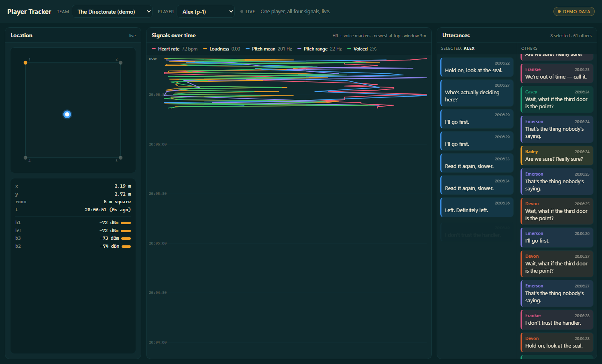The width and height of the screenshot is (602, 364).
Task: Select the blue player position dot on the map
Action: (x=67, y=114)
